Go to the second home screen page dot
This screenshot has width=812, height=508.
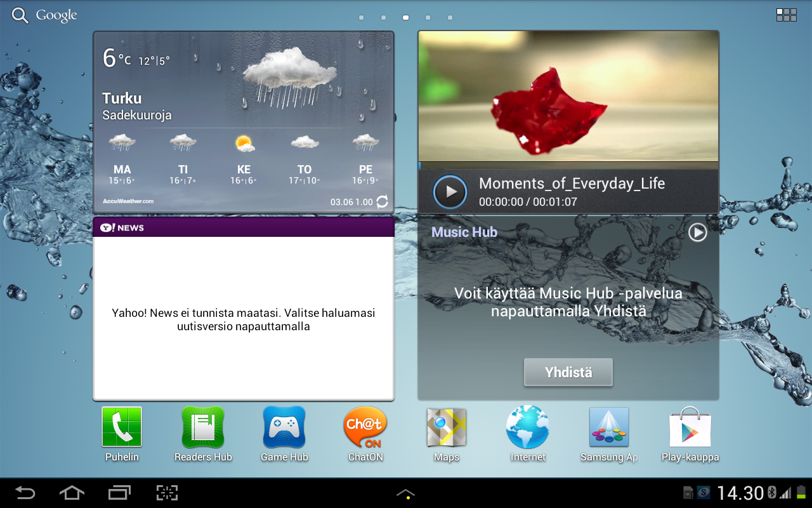[x=383, y=18]
